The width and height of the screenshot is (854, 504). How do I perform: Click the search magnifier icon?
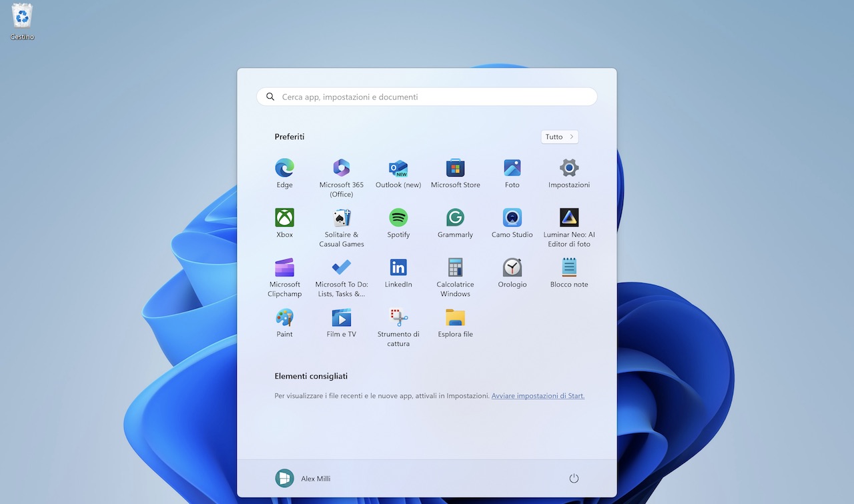pos(270,97)
